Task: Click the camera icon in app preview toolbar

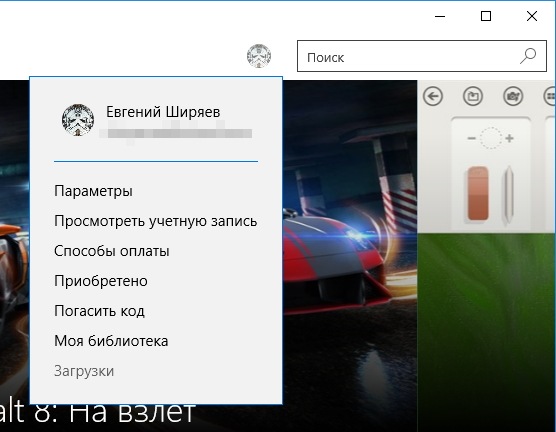Action: 513,96
